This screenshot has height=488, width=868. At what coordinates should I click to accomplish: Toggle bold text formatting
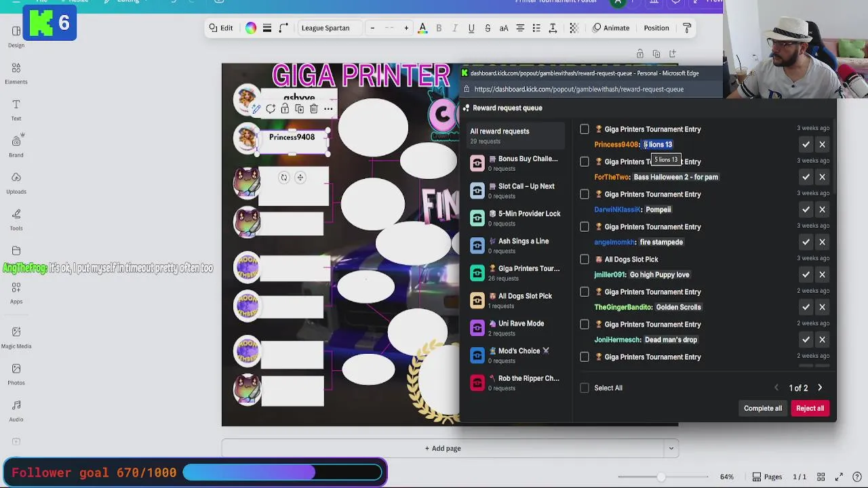[439, 28]
